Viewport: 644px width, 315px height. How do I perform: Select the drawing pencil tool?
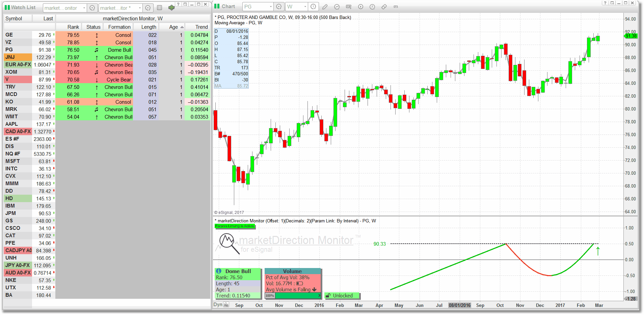(x=325, y=7)
